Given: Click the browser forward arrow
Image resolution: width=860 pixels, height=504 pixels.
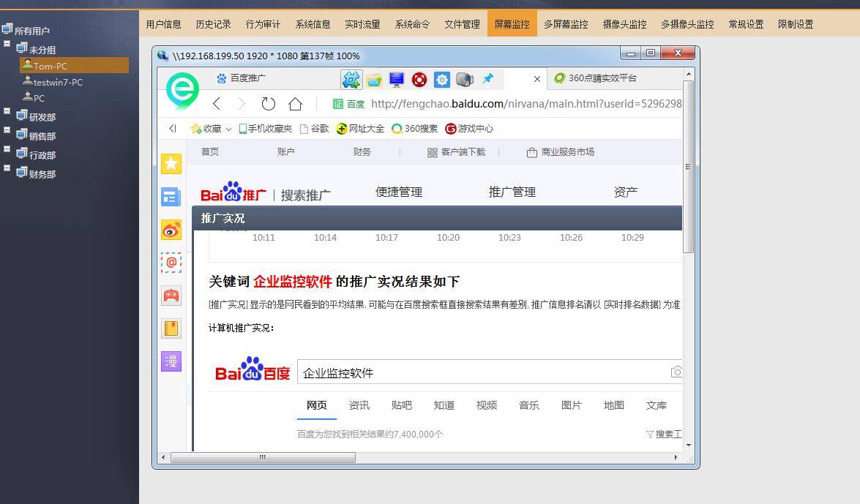Looking at the screenshot, I should tap(242, 104).
